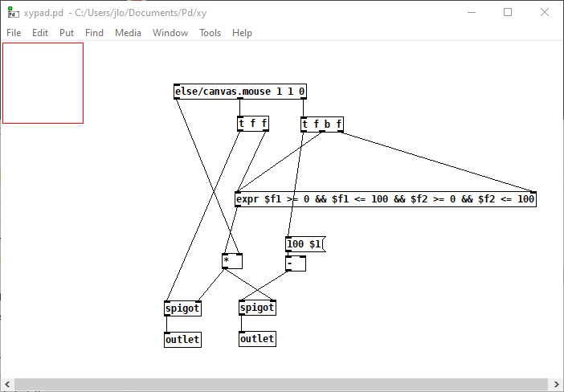Click the '100 $1' message box
This screenshot has width=564, height=392.
(x=304, y=243)
